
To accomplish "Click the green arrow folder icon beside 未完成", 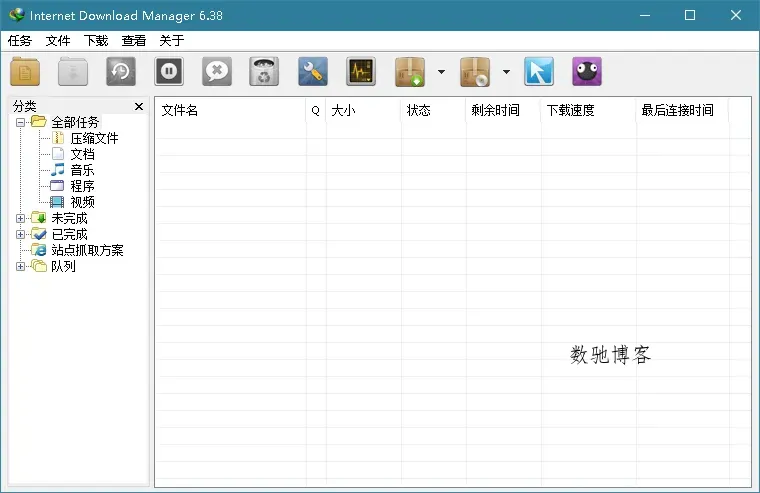I will (x=39, y=218).
